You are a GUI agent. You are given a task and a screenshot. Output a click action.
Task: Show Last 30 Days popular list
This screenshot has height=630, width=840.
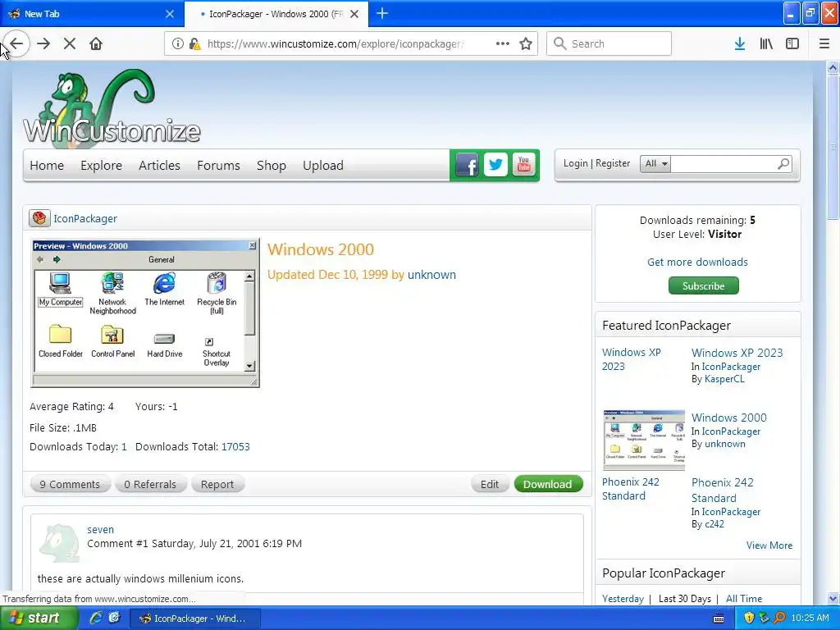[685, 598]
